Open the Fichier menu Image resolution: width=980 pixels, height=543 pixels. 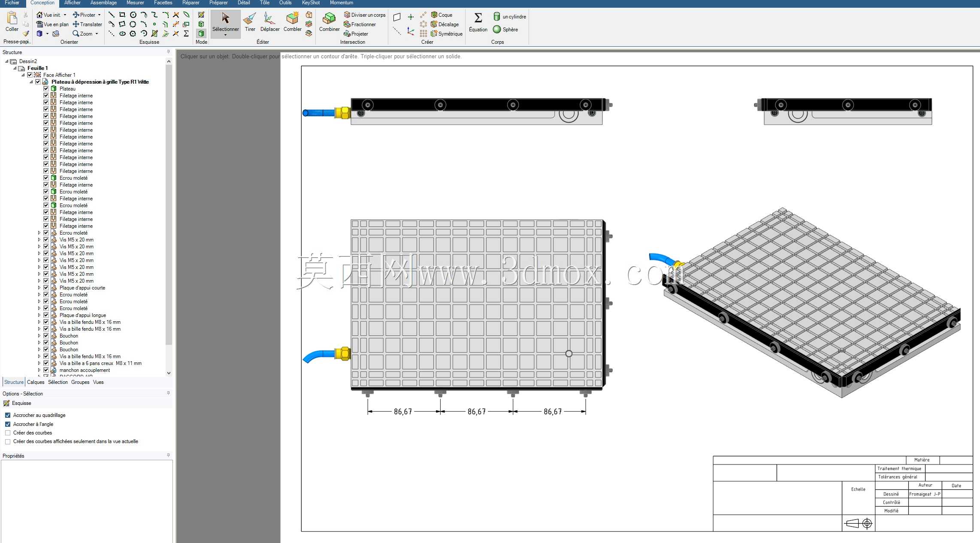[12, 3]
